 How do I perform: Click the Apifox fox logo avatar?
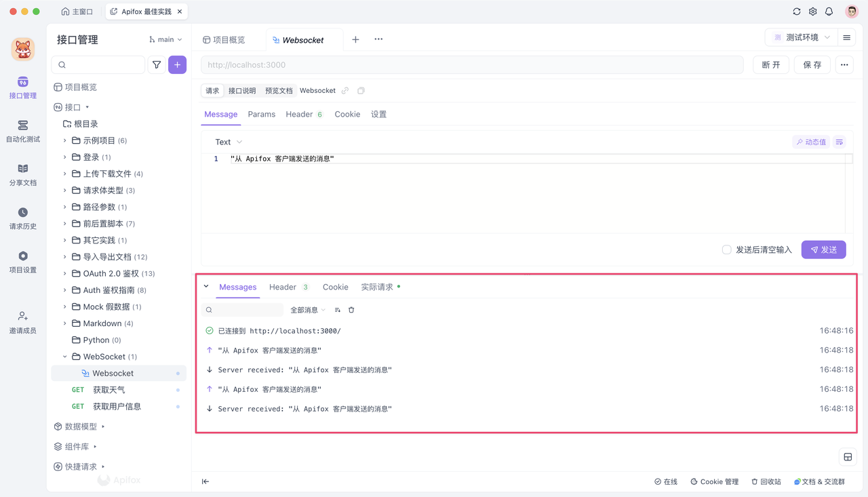[23, 49]
